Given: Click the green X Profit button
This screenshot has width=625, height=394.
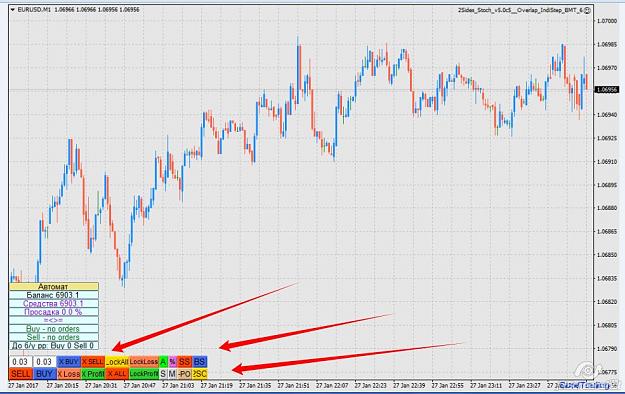Looking at the screenshot, I should (x=93, y=374).
